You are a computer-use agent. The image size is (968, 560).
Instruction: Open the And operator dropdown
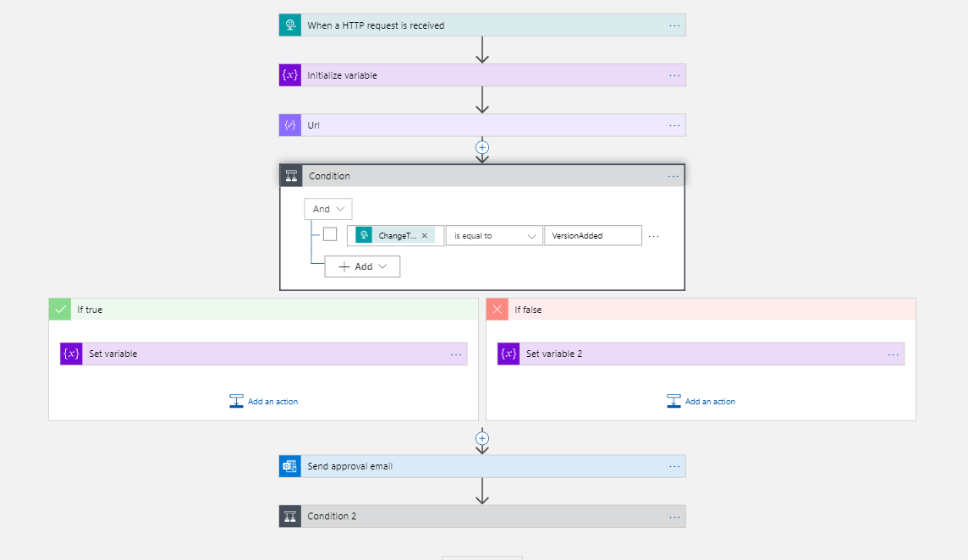click(x=328, y=209)
